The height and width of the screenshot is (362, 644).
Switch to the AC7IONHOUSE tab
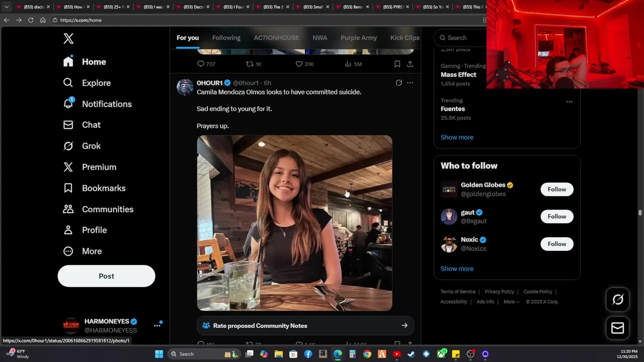[x=276, y=38]
